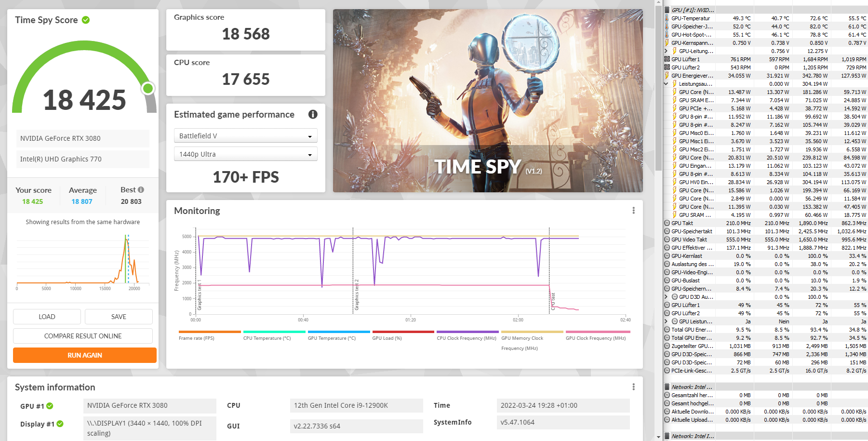Click the Graphics test 2 marker on the chart
The height and width of the screenshot is (441, 868).
point(357,294)
